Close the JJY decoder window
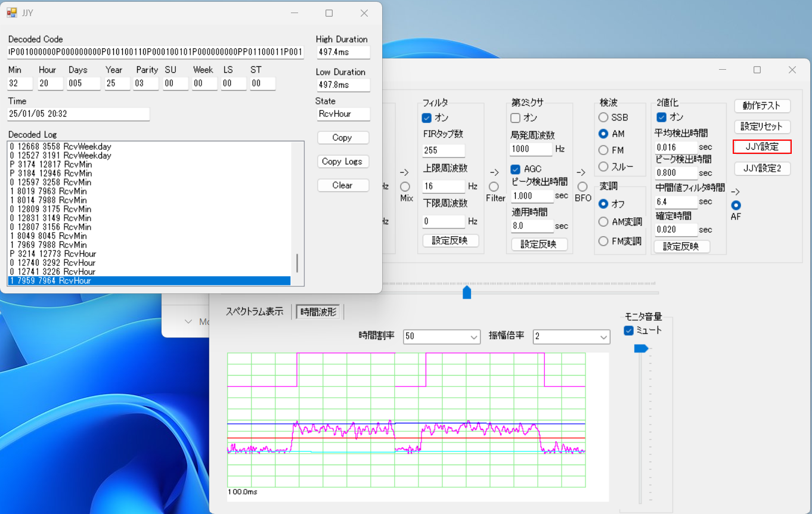Viewport: 812px width, 514px height. pyautogui.click(x=364, y=13)
